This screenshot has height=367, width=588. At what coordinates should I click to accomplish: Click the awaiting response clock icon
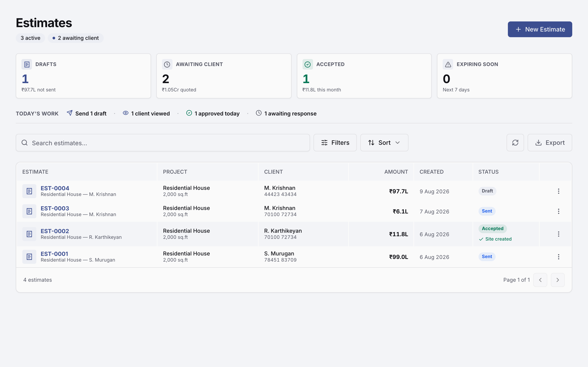[259, 113]
